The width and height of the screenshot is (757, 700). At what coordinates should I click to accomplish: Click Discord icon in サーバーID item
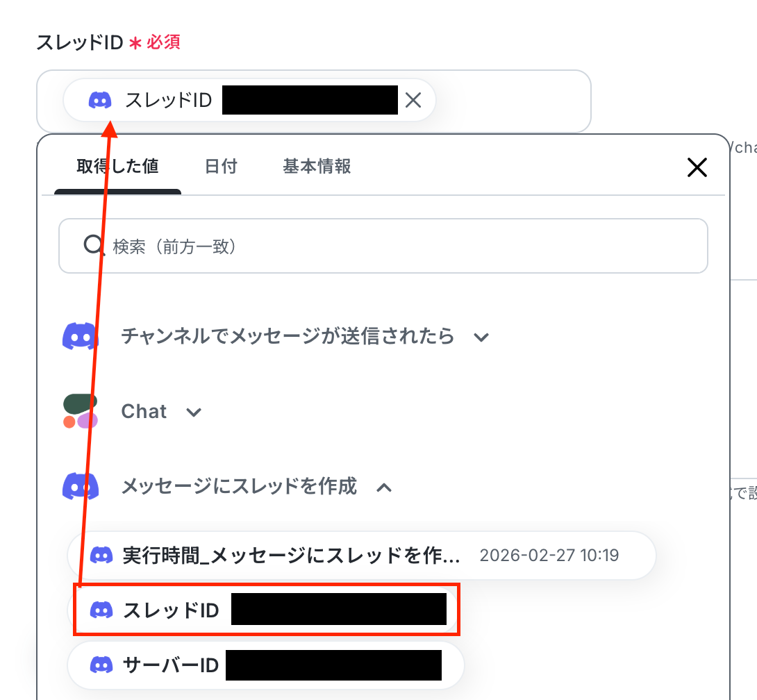click(x=101, y=665)
